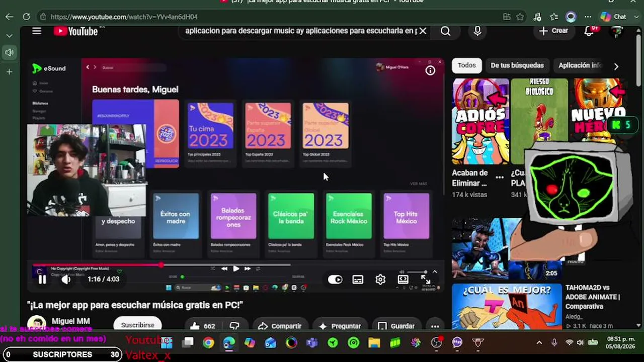
Task: Select the Todos filter chip
Action: click(x=466, y=65)
